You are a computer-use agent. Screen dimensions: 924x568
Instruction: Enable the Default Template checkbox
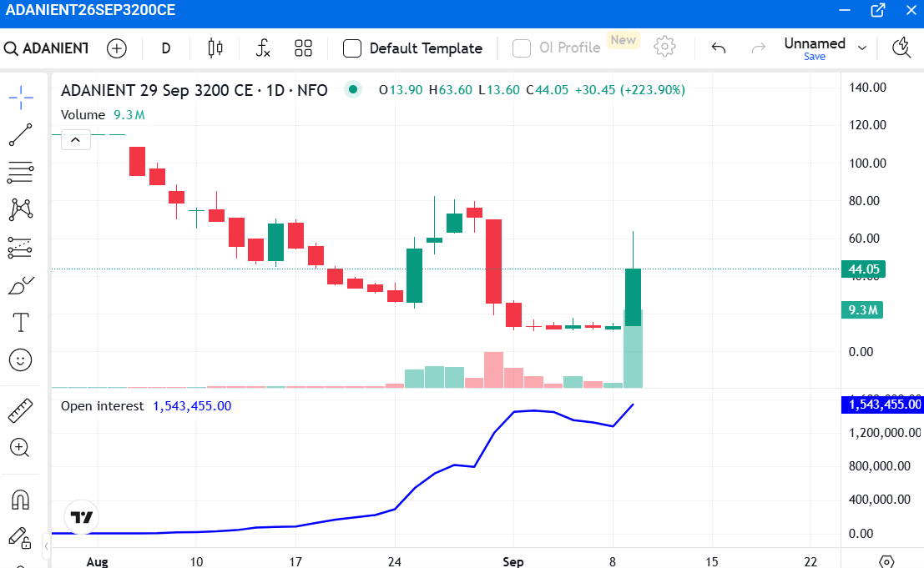(x=351, y=48)
